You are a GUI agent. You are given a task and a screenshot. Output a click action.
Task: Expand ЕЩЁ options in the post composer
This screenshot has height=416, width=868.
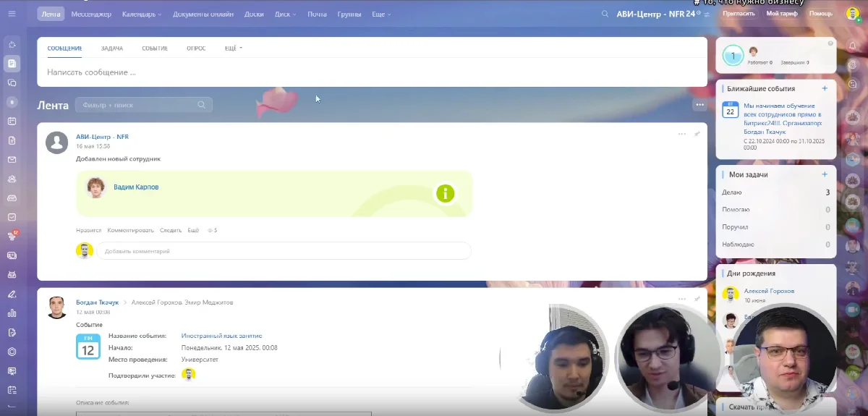[x=234, y=48]
